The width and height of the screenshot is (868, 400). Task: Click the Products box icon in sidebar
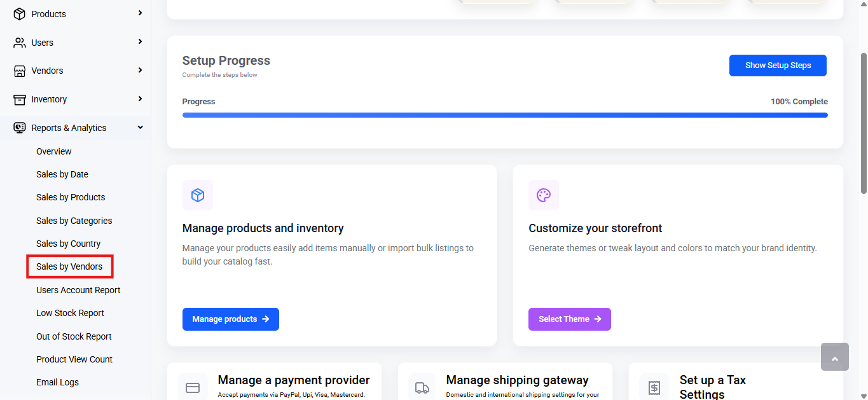coord(20,14)
